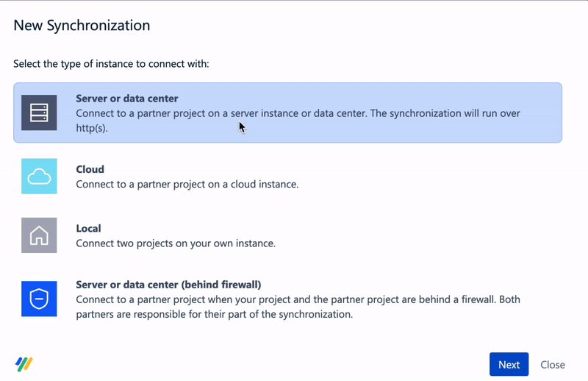Click the "Select the type of instance" prompt
588x381 pixels.
(x=112, y=64)
